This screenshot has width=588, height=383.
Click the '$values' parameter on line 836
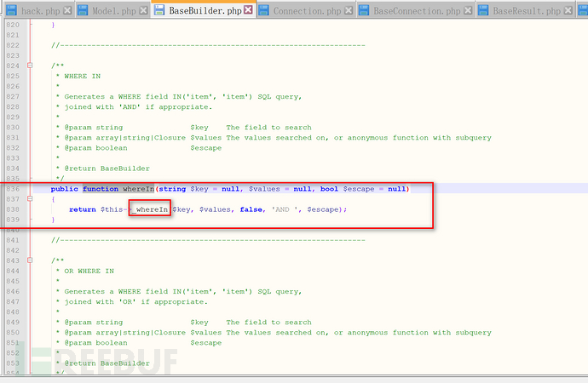pyautogui.click(x=264, y=189)
